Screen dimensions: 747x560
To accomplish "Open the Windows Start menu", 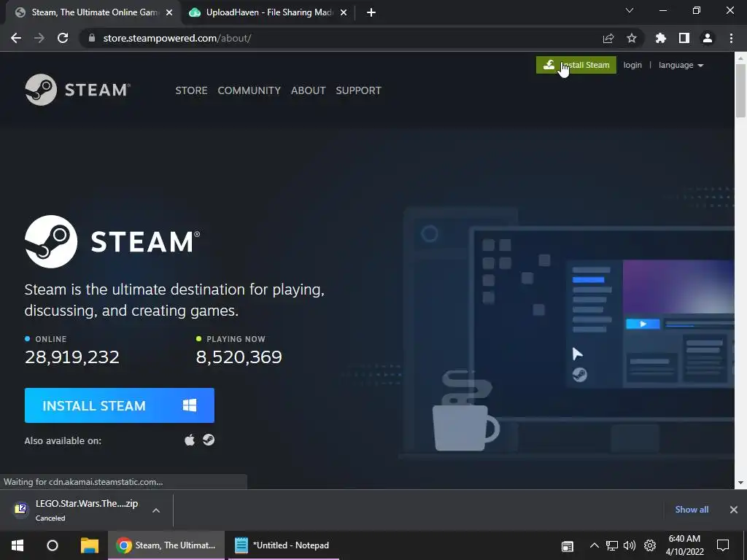I will pyautogui.click(x=18, y=545).
